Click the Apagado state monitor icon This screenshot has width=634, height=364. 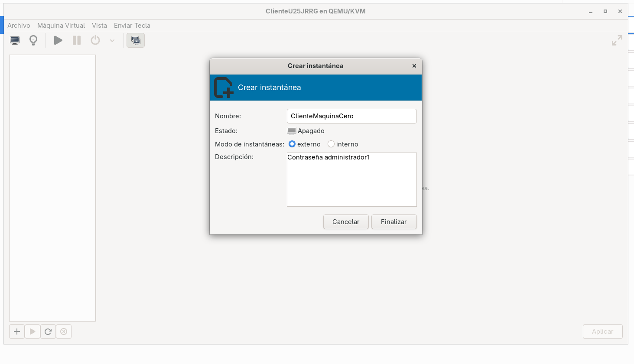click(x=292, y=131)
